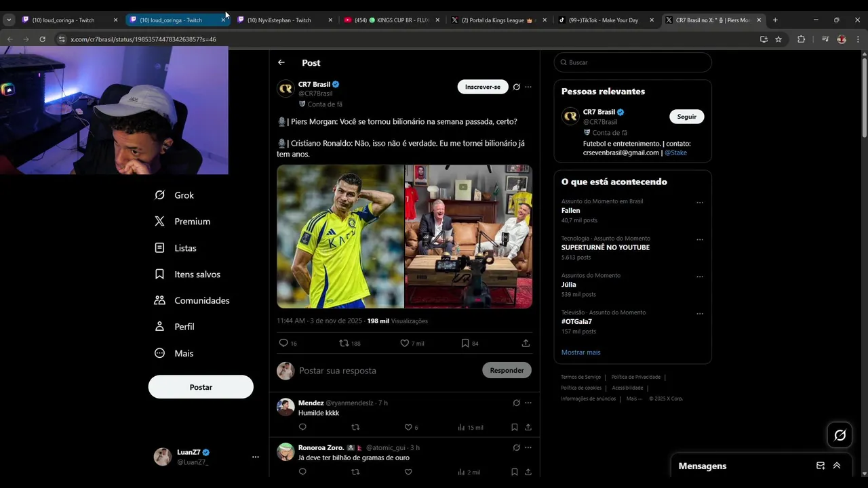This screenshot has width=868, height=488.
Task: Click Grok icon on Ronoroa Zoro reply
Action: click(516, 447)
